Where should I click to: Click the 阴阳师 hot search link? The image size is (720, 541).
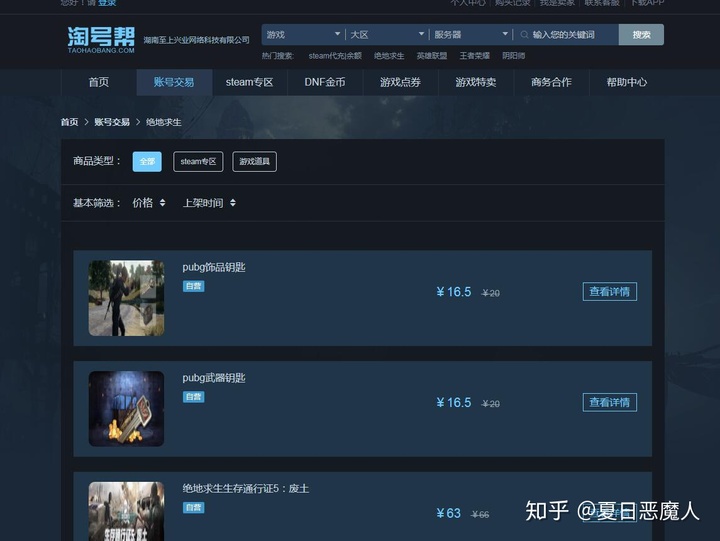pos(513,56)
